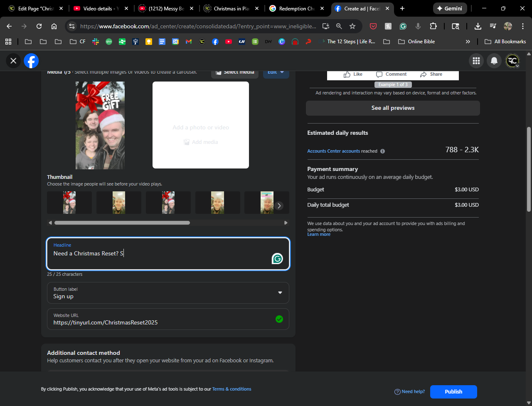
Task: Click the Grammarly icon in Headline field
Action: (277, 259)
